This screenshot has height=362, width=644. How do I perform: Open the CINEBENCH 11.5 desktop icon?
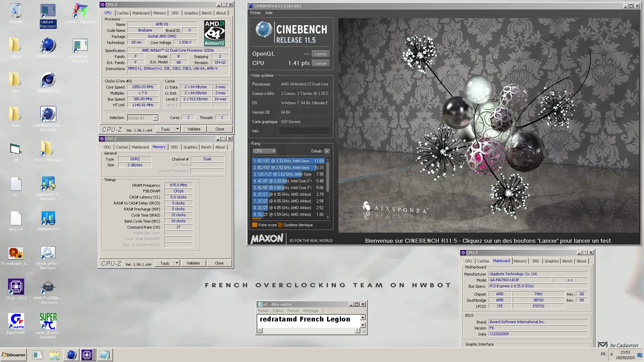(48, 48)
